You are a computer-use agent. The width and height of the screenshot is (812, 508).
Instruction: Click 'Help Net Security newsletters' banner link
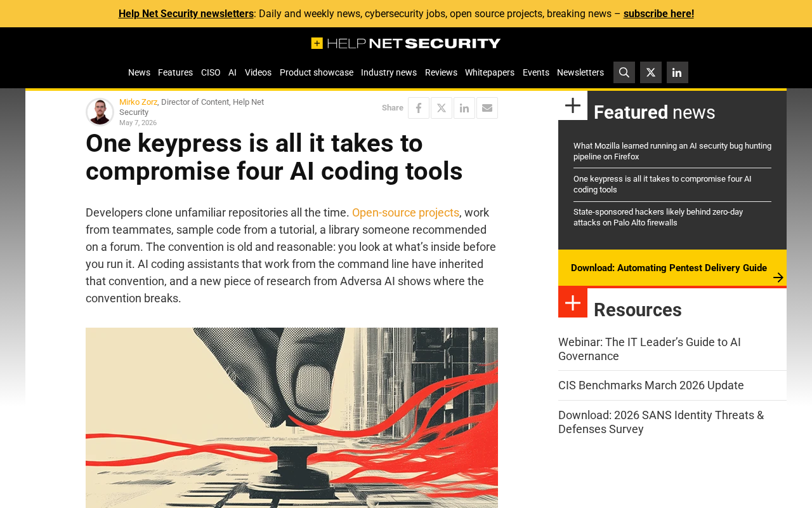[186, 13]
